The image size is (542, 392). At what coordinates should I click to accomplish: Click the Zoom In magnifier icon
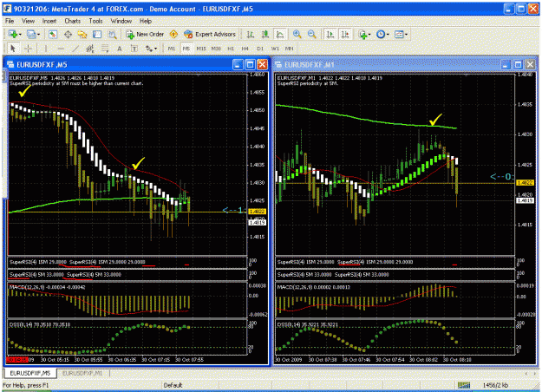297,34
